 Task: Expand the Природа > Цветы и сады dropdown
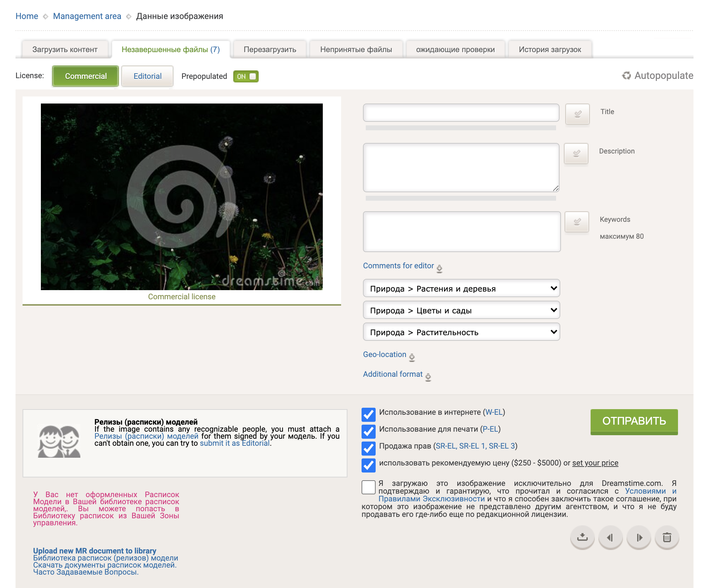[461, 311]
